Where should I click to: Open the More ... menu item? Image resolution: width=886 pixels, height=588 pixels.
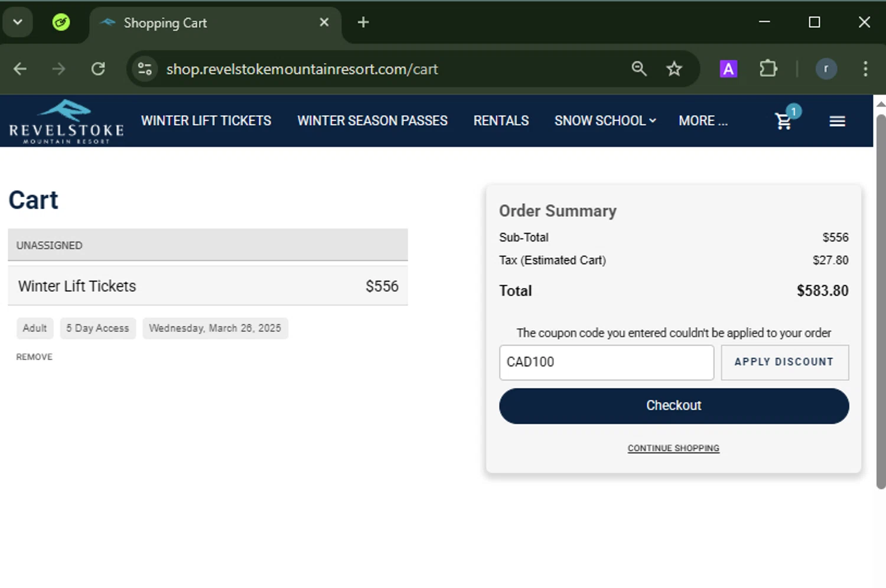click(703, 120)
